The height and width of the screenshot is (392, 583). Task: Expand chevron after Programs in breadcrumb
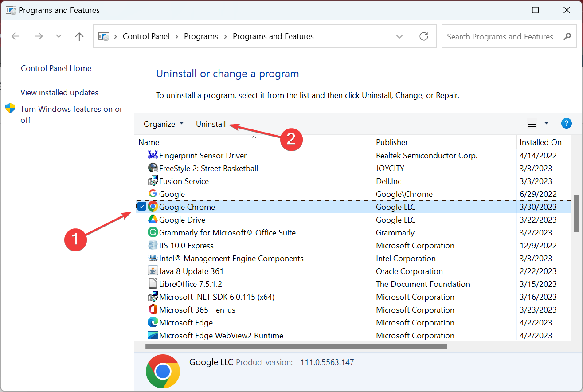pos(226,36)
